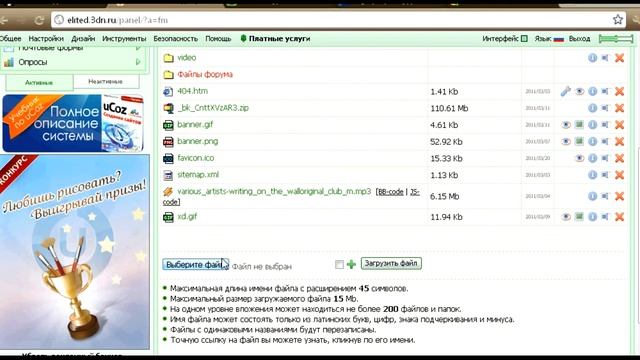
Task: View favicon.ico via eye icon
Action: click(579, 158)
